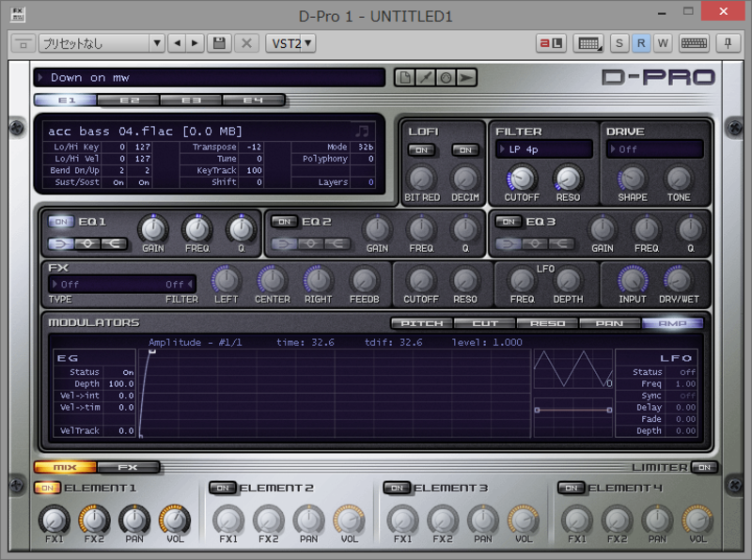The height and width of the screenshot is (560, 752).
Task: Select EQ 2 low shelf shape icon
Action: tap(285, 244)
